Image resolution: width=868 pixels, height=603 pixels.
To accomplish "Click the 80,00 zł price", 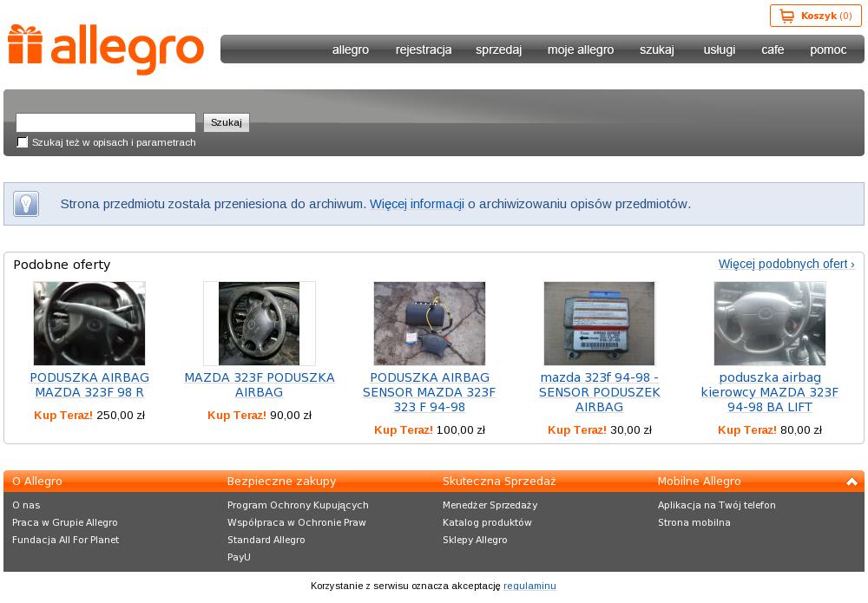I will (x=801, y=430).
